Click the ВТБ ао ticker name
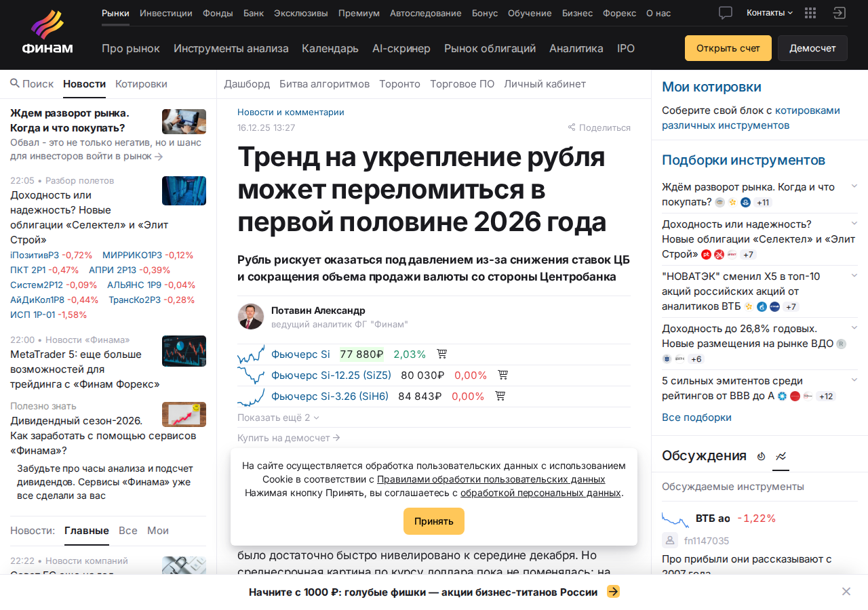The height and width of the screenshot is (610, 868). click(713, 518)
